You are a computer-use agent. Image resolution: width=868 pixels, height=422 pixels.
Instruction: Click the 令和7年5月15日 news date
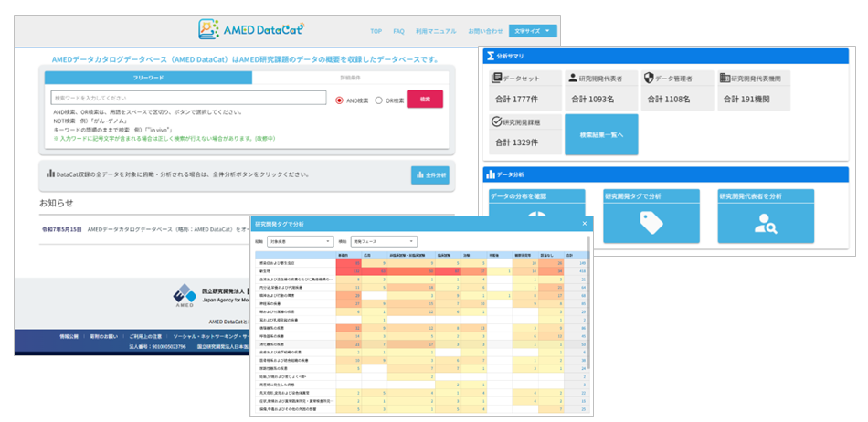[x=62, y=229]
